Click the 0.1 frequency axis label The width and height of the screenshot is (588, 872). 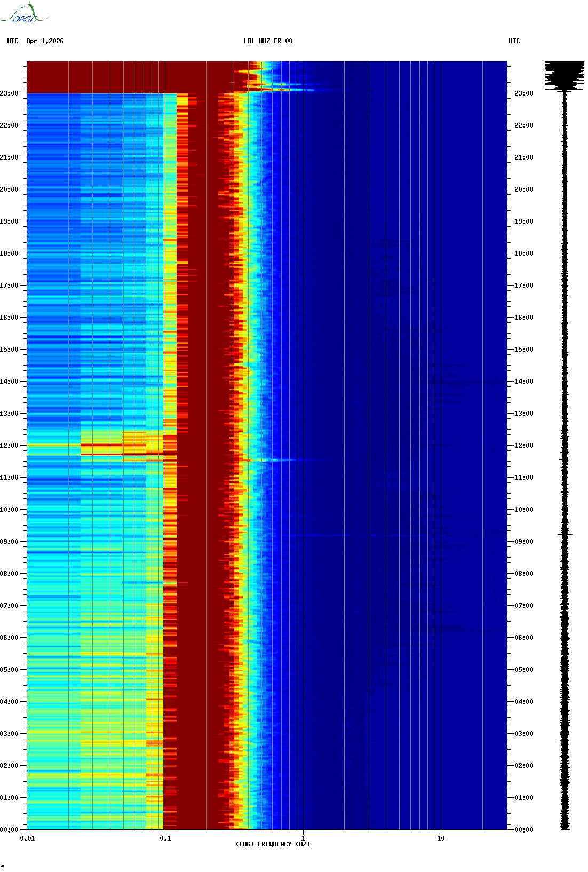(165, 838)
